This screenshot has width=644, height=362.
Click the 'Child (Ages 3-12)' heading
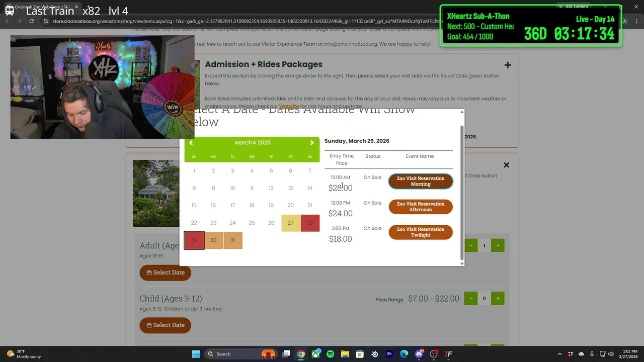coord(171,299)
